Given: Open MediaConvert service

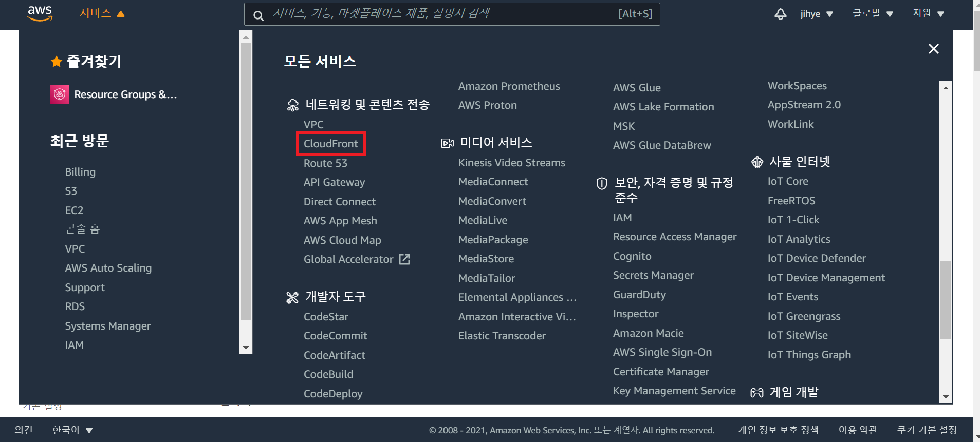Looking at the screenshot, I should tap(492, 201).
